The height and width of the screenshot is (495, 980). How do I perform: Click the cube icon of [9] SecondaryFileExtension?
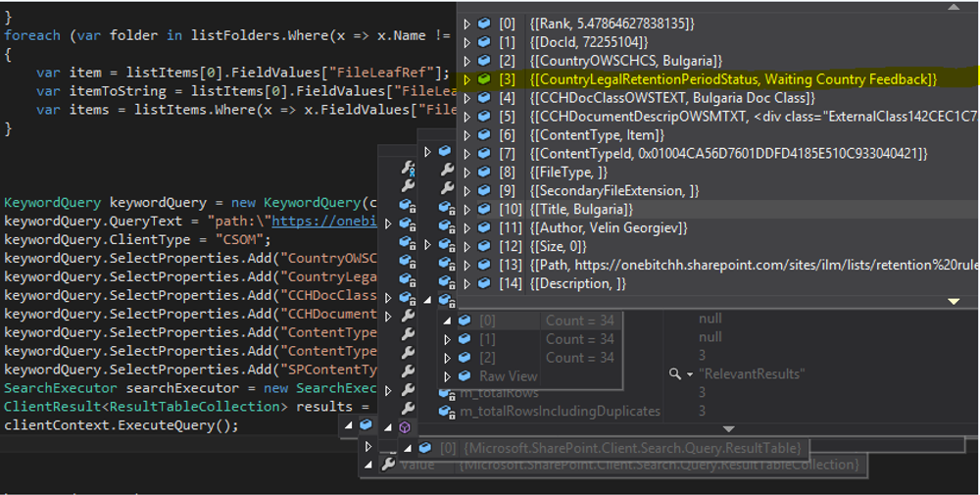484,190
